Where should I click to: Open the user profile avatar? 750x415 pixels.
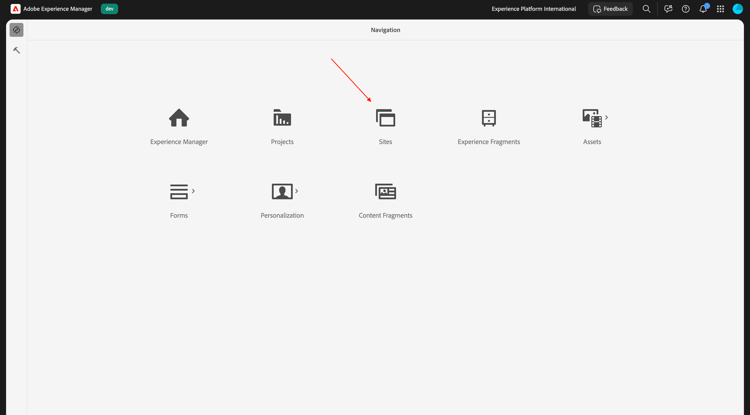click(738, 9)
